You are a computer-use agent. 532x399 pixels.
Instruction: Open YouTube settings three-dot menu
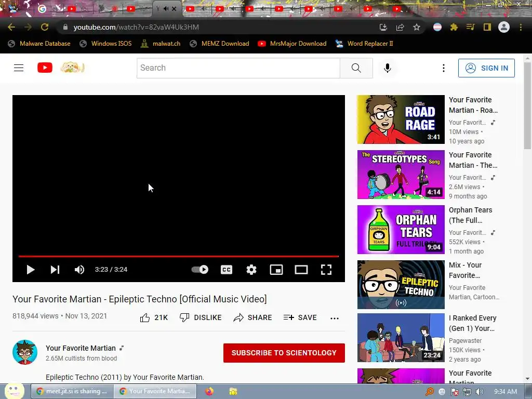click(444, 68)
